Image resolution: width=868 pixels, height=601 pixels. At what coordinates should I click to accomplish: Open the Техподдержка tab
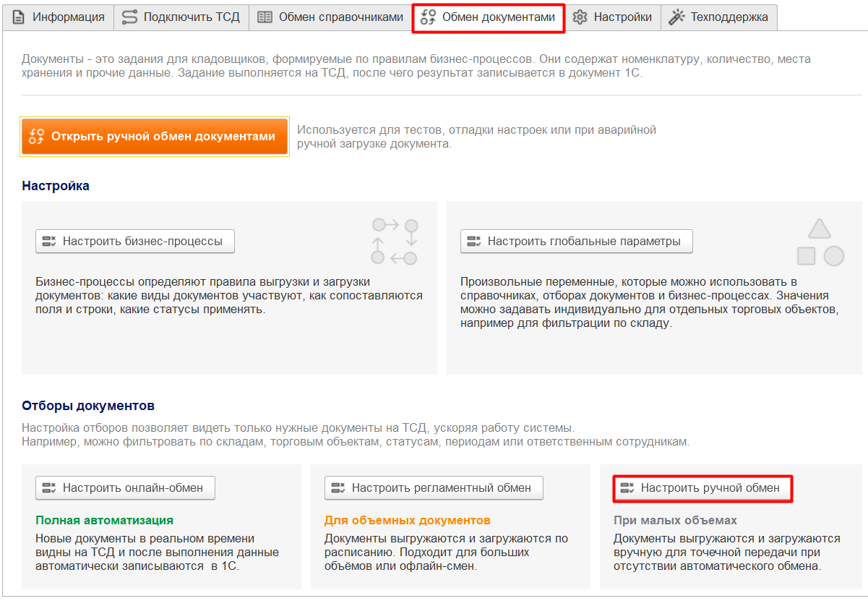[x=719, y=17]
